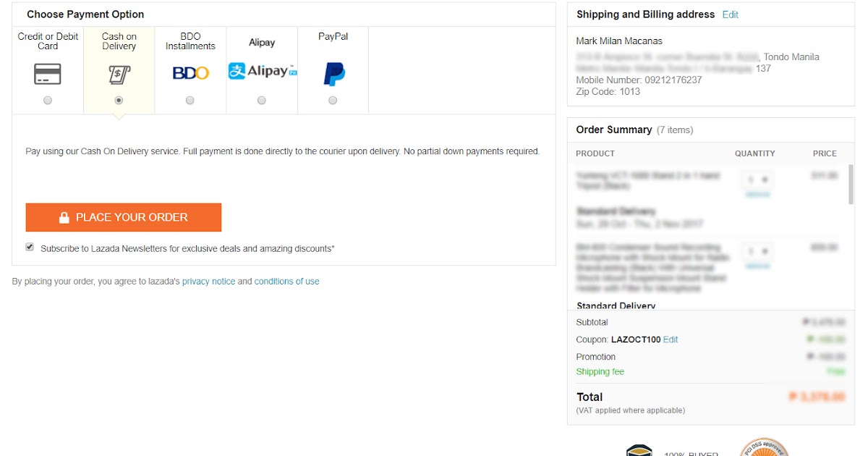868x456 pixels.
Task: Select the PayPal payment logo
Action: [332, 71]
